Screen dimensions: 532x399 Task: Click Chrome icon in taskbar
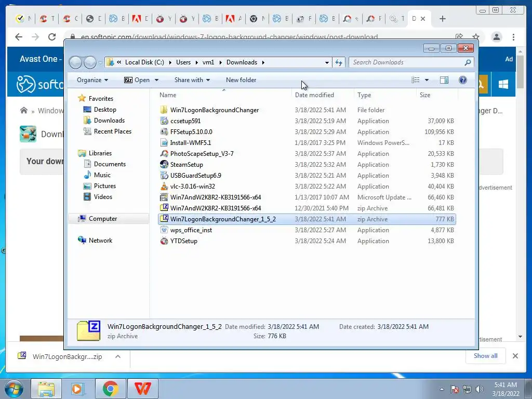(x=111, y=389)
